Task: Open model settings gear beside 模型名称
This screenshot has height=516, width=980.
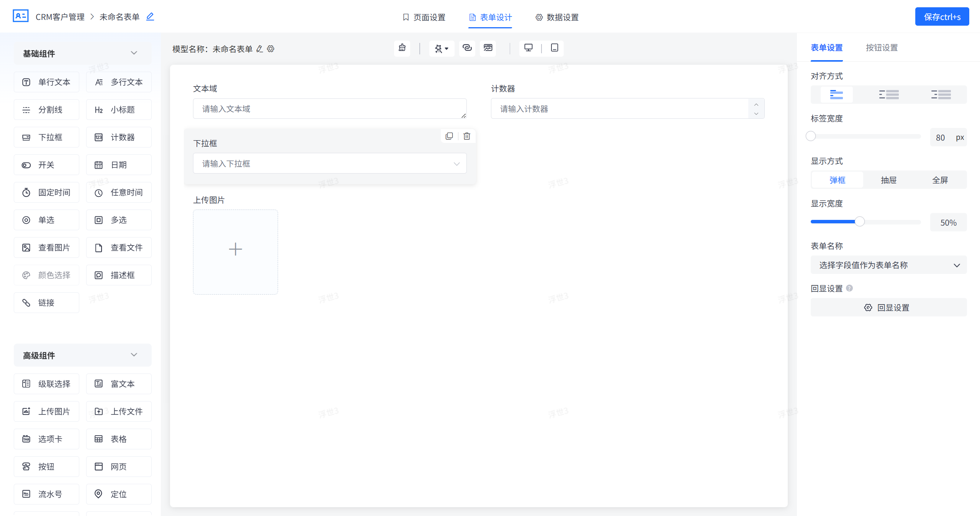Action: pos(271,49)
